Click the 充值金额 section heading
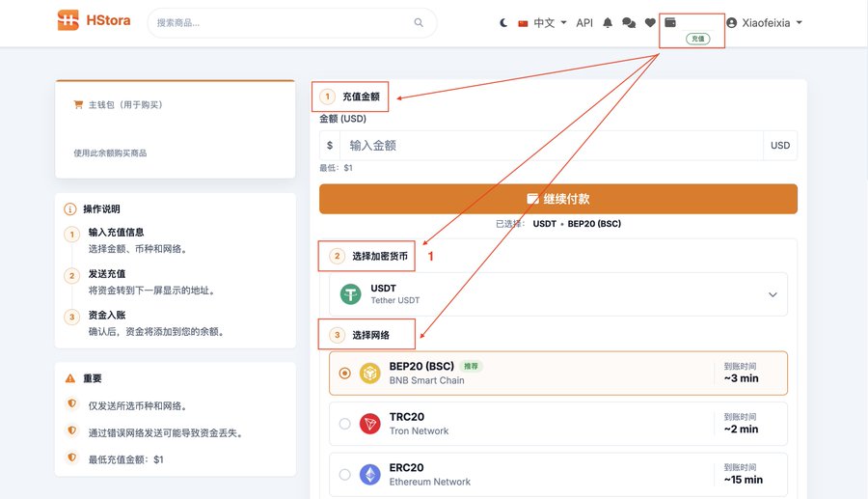 pyautogui.click(x=361, y=97)
